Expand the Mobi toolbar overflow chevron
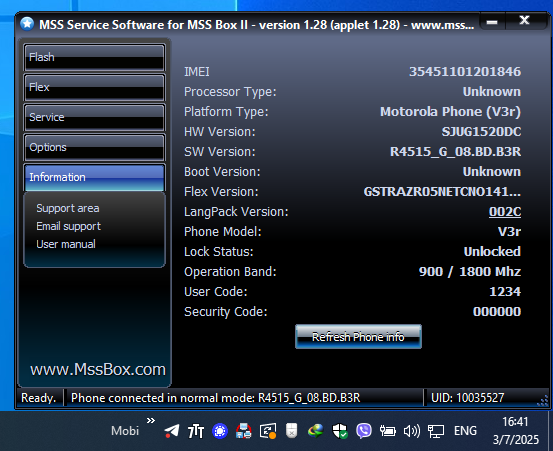553x451 pixels. [151, 420]
